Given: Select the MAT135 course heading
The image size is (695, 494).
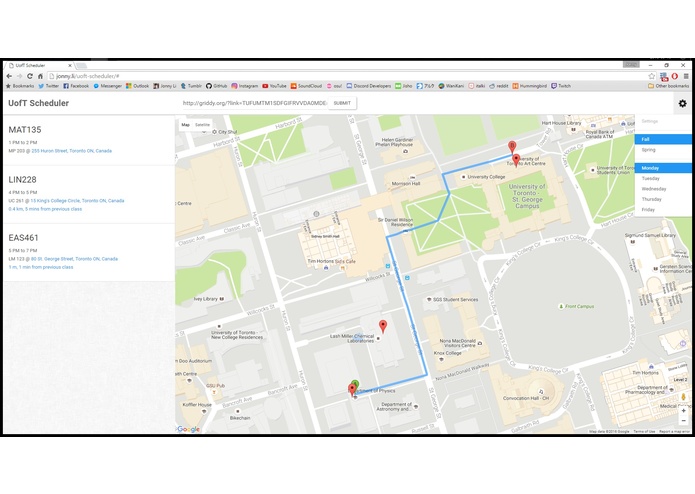Looking at the screenshot, I should [25, 130].
